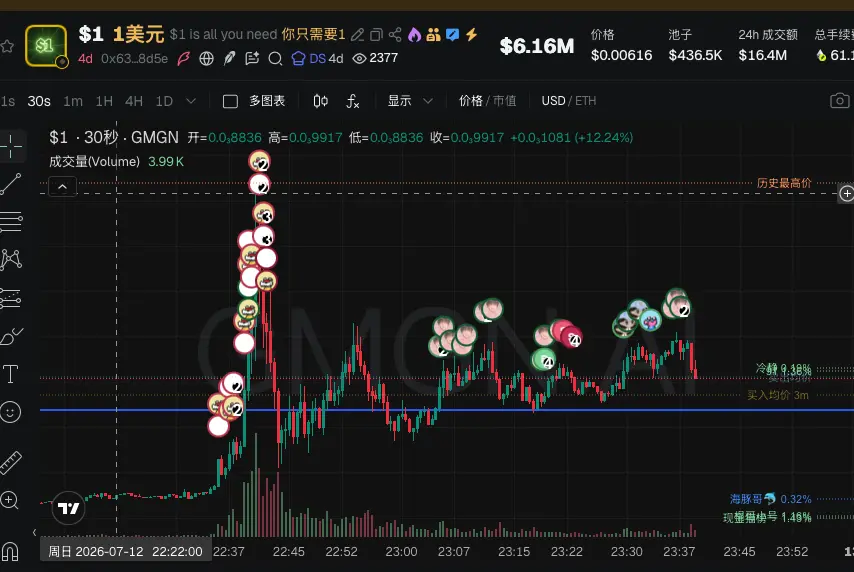Viewport: 854px width, 572px height.
Task: Switch chart to 1H timeframe
Action: [x=104, y=101]
